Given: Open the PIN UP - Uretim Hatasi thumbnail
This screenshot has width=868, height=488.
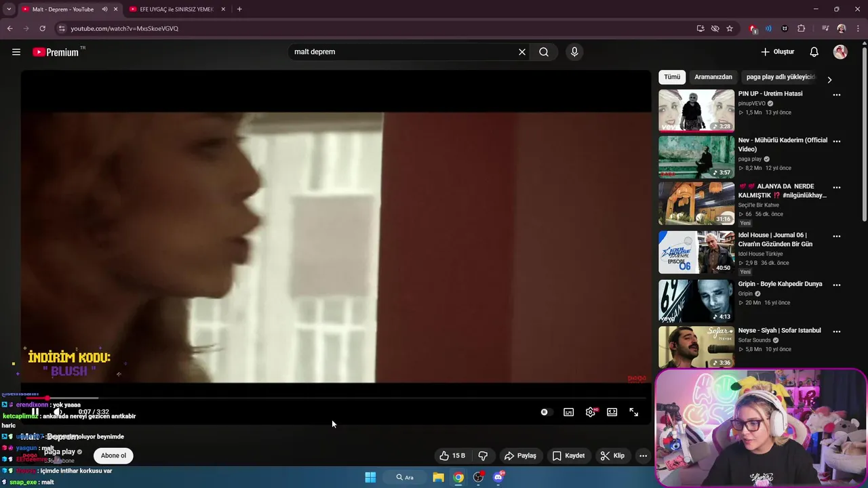Looking at the screenshot, I should coord(696,110).
